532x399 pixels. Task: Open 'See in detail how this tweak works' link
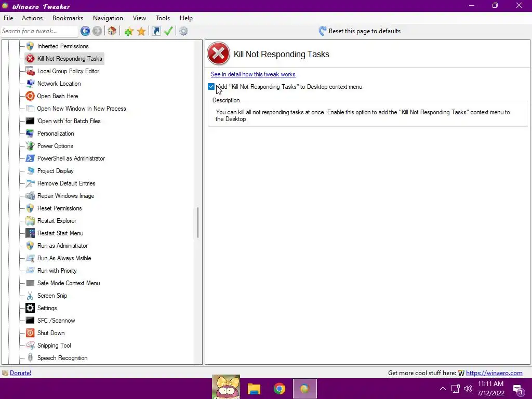[253, 74]
